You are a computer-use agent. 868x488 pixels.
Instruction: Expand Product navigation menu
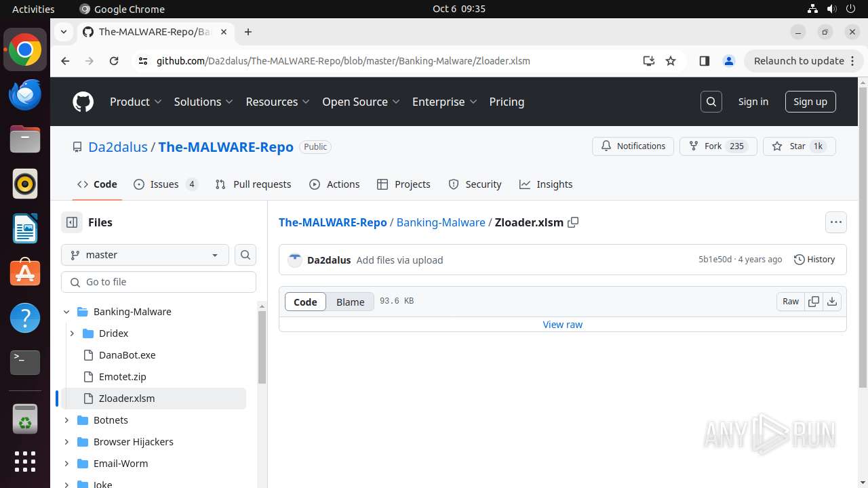pos(136,102)
